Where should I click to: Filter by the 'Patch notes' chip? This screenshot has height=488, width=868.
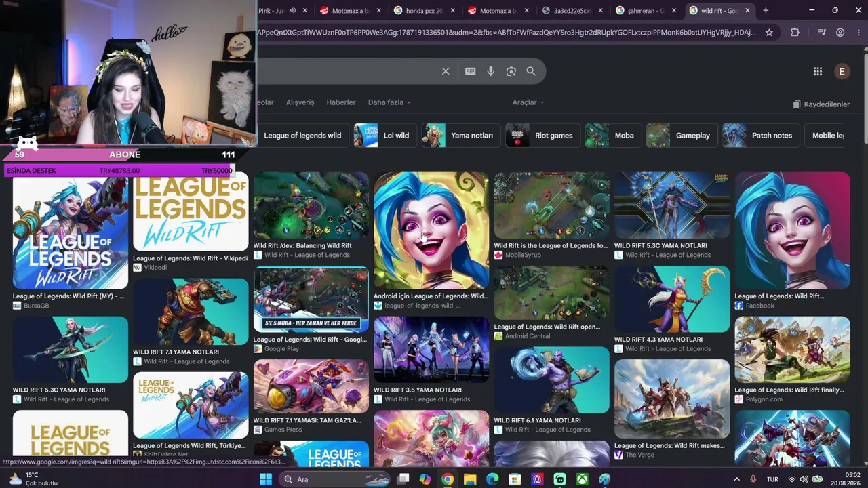coord(761,136)
